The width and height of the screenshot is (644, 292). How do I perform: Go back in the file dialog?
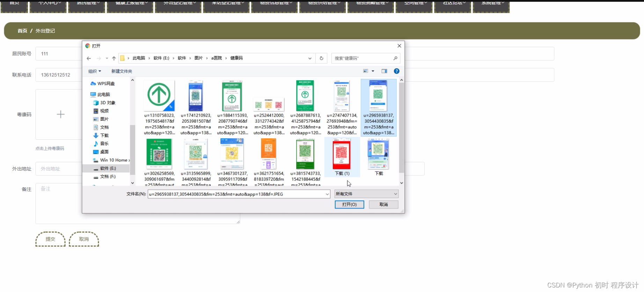[89, 58]
